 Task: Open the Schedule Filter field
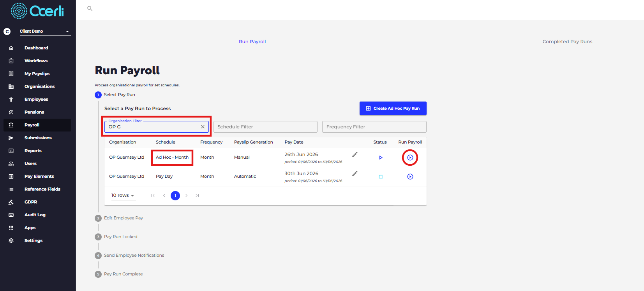pyautogui.click(x=265, y=127)
